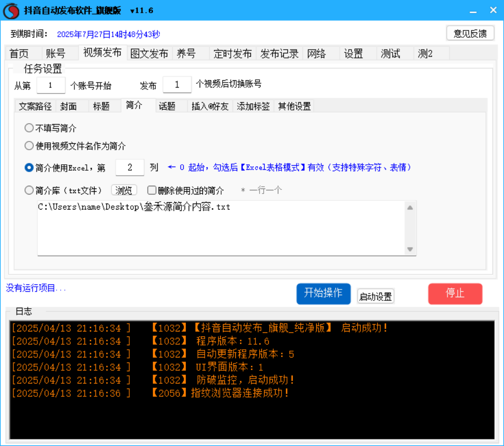The image size is (504, 446).
Task: Open 意见反馈 feedback button
Action: coord(470,33)
